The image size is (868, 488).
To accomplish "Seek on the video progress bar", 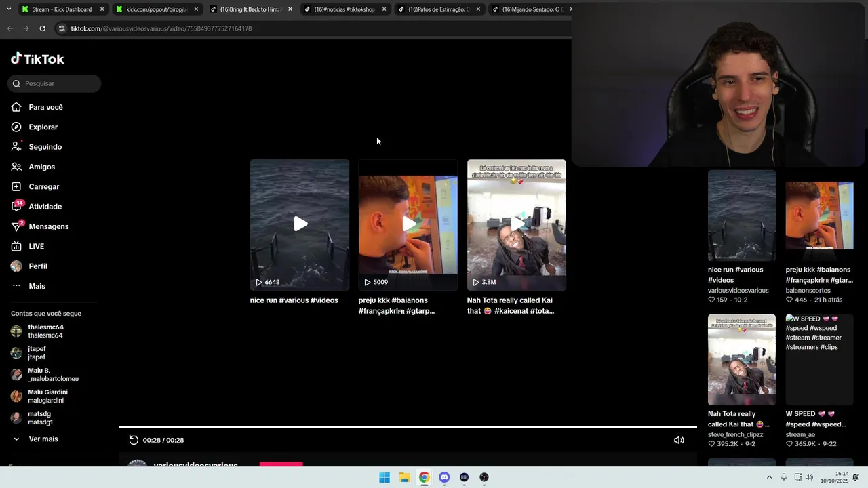I will pyautogui.click(x=408, y=427).
